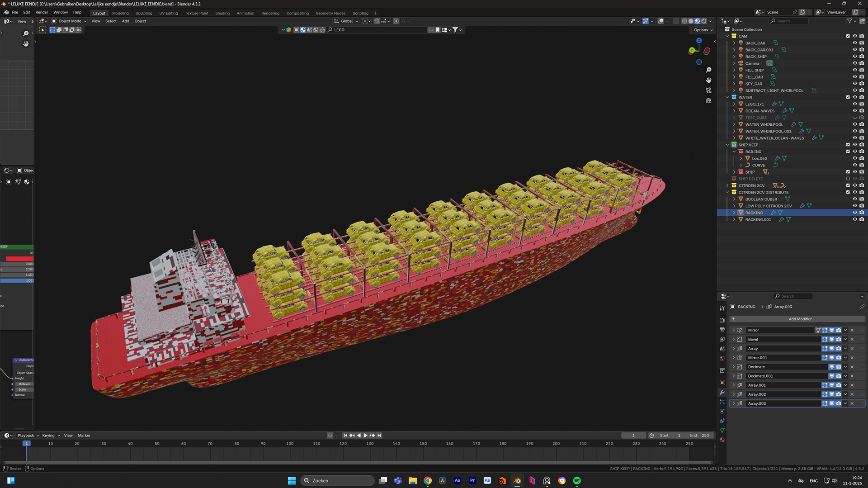This screenshot has width=868, height=488.
Task: Open the File menu
Action: 15,13
